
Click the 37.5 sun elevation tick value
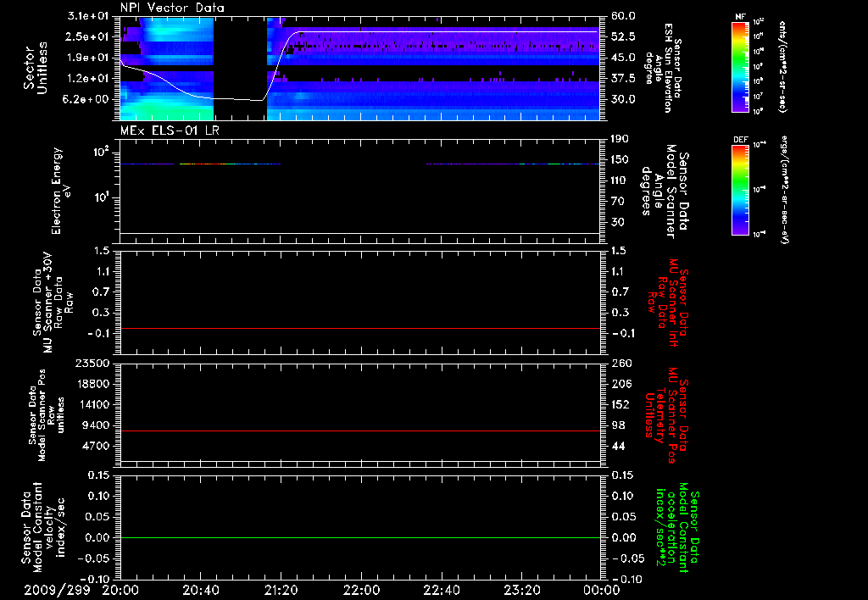(623, 79)
